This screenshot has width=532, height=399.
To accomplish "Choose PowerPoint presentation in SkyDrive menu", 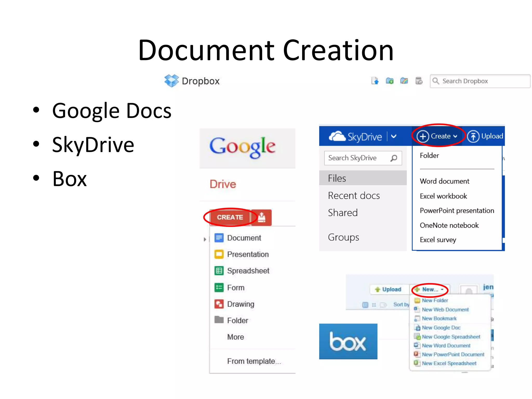I will click(457, 210).
